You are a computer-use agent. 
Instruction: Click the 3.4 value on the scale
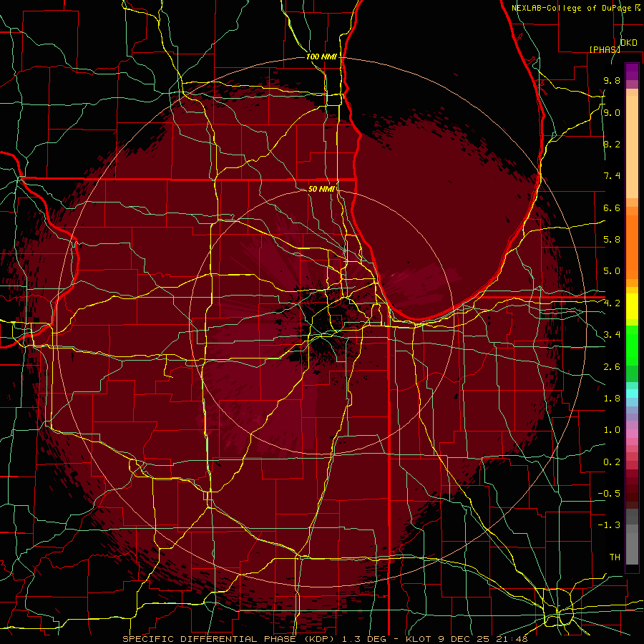tap(612, 335)
